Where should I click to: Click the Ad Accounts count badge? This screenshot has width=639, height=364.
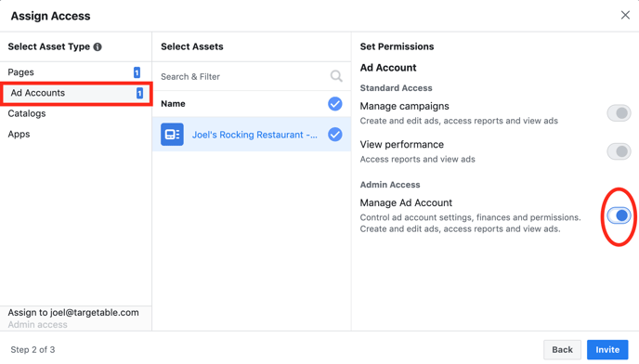click(139, 93)
